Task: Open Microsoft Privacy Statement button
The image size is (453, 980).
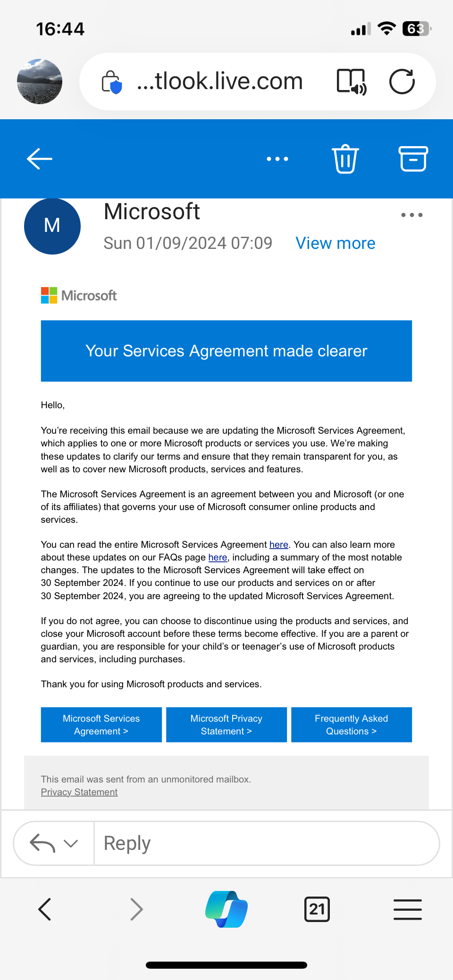Action: (x=226, y=725)
